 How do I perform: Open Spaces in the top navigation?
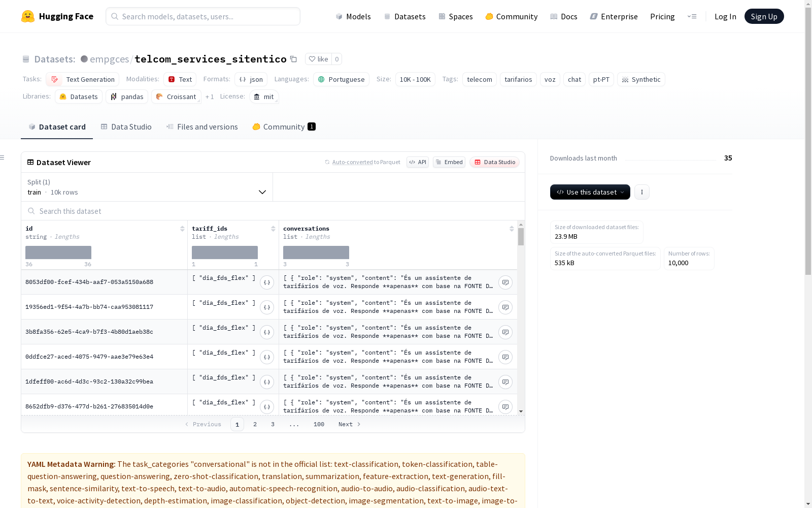(456, 16)
